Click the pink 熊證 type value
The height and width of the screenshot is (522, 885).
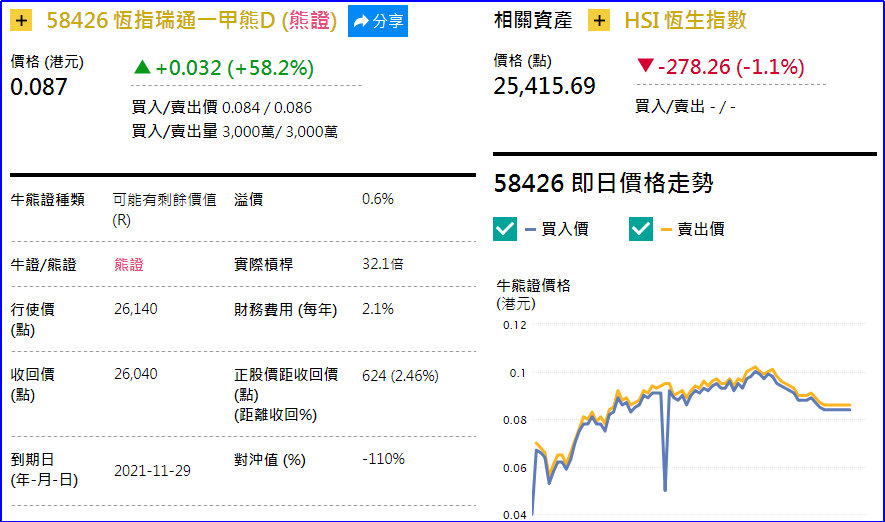click(129, 265)
